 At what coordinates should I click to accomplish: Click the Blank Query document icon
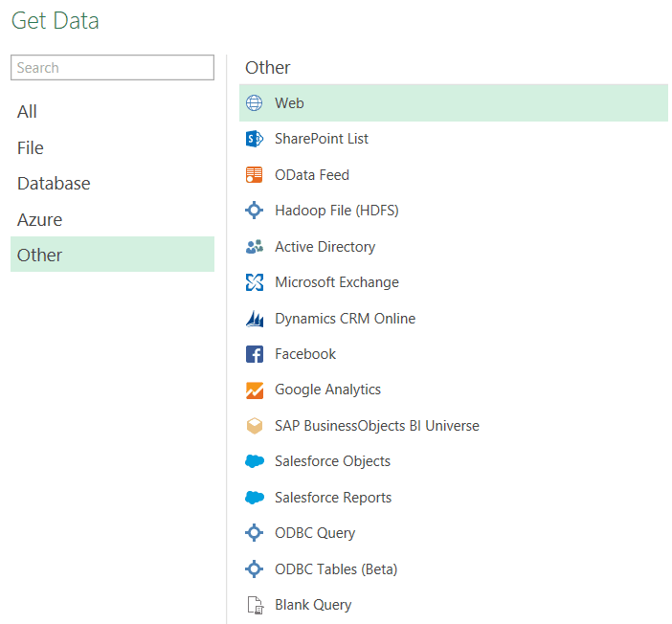click(x=254, y=605)
